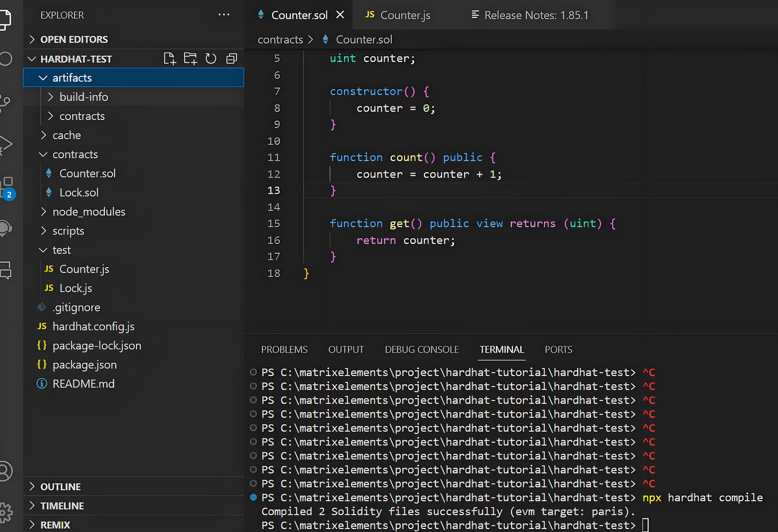Open hardhat.config.js file
The image size is (778, 532).
(x=134, y=326)
